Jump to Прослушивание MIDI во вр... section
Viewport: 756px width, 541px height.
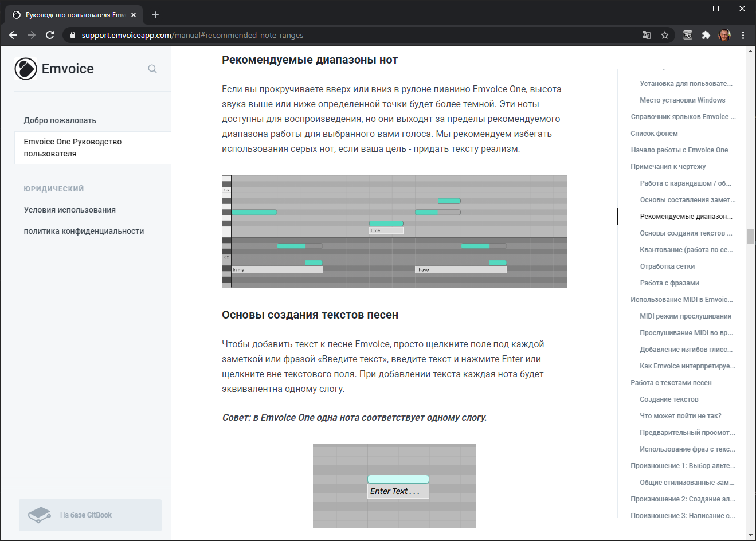(x=686, y=333)
